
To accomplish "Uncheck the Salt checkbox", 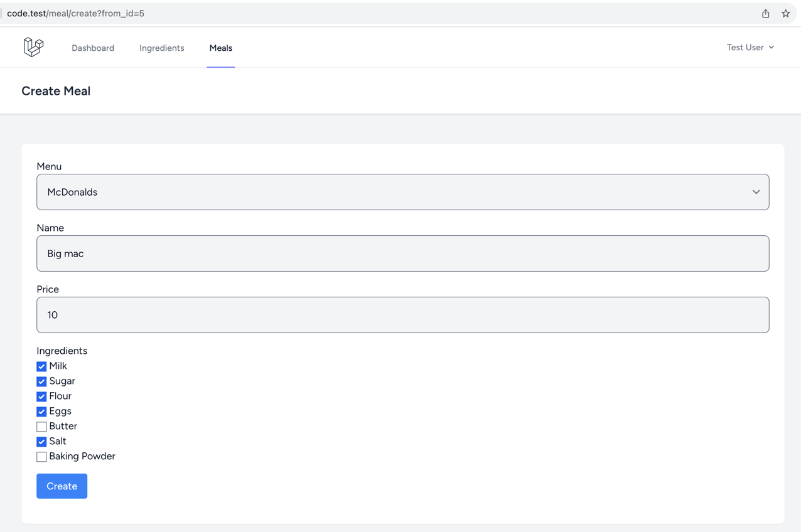I will (41, 442).
